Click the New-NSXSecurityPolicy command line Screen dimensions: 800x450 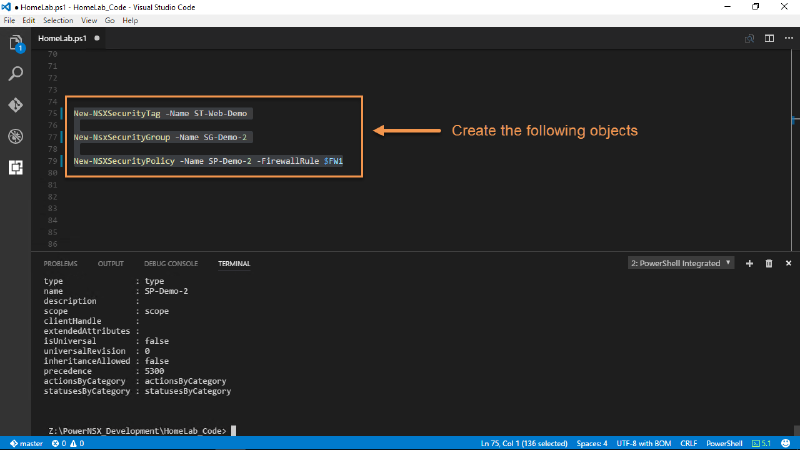[x=208, y=161]
